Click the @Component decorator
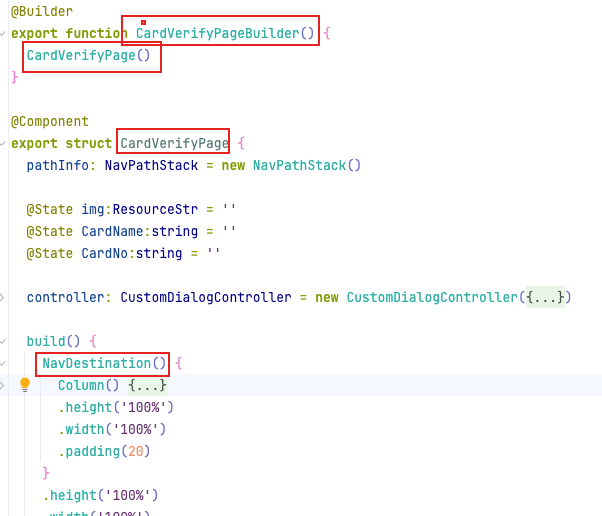The height and width of the screenshot is (516, 602). click(x=50, y=122)
